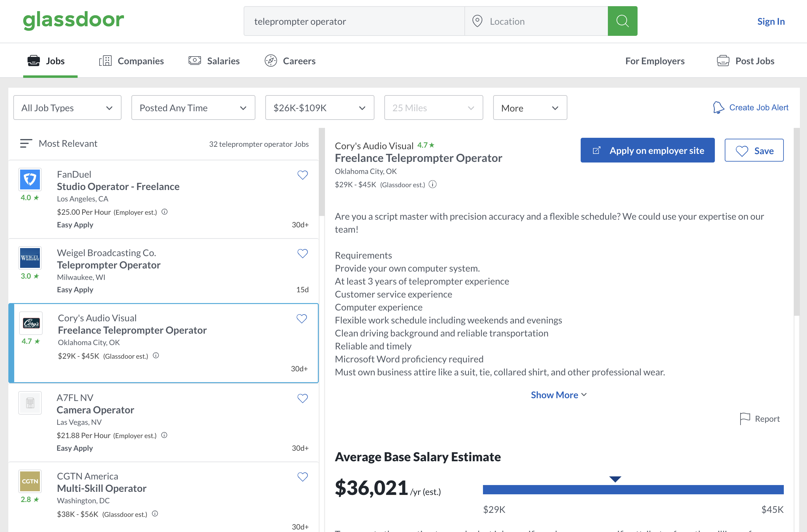The height and width of the screenshot is (532, 807).
Task: Click info icon beside CGTN $38K - $56K
Action: [x=155, y=514]
